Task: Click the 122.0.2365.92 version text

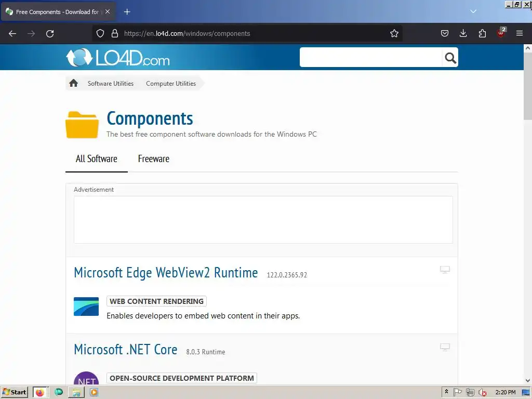Action: click(287, 275)
